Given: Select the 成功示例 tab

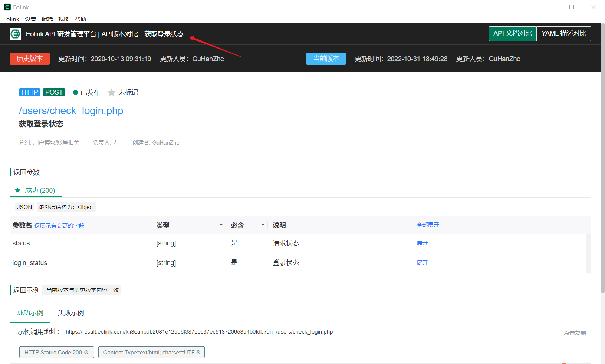Looking at the screenshot, I should pos(30,313).
